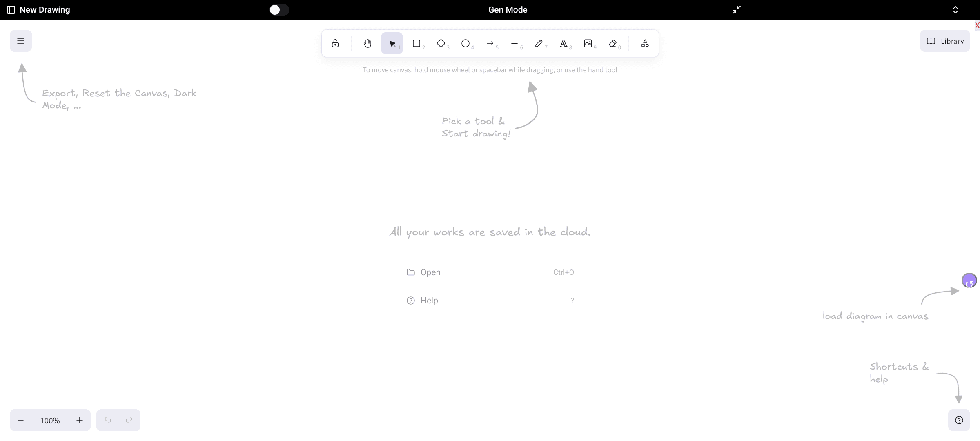
Task: Expand the up-down chevron in header
Action: tap(955, 10)
